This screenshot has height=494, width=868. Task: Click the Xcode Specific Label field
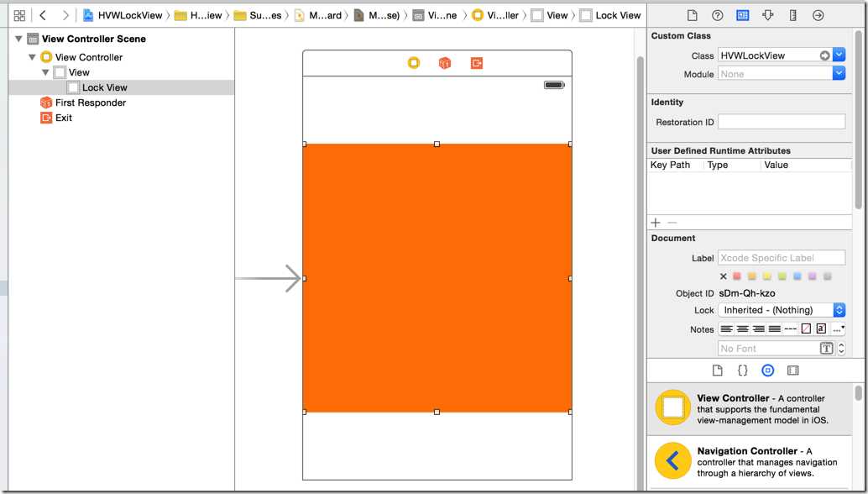pyautogui.click(x=782, y=258)
